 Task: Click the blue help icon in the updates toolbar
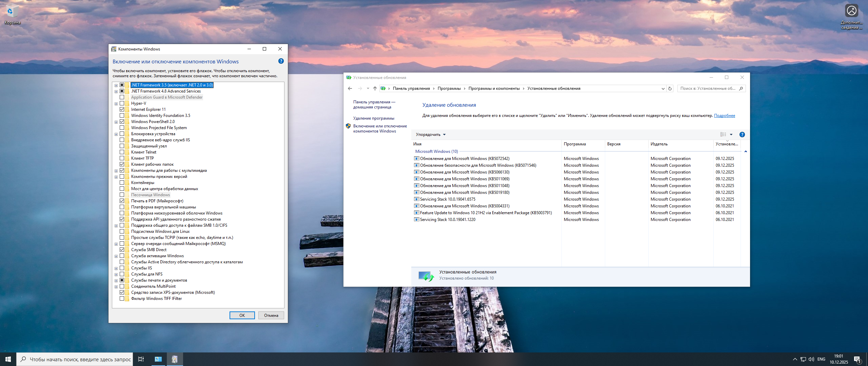(742, 135)
